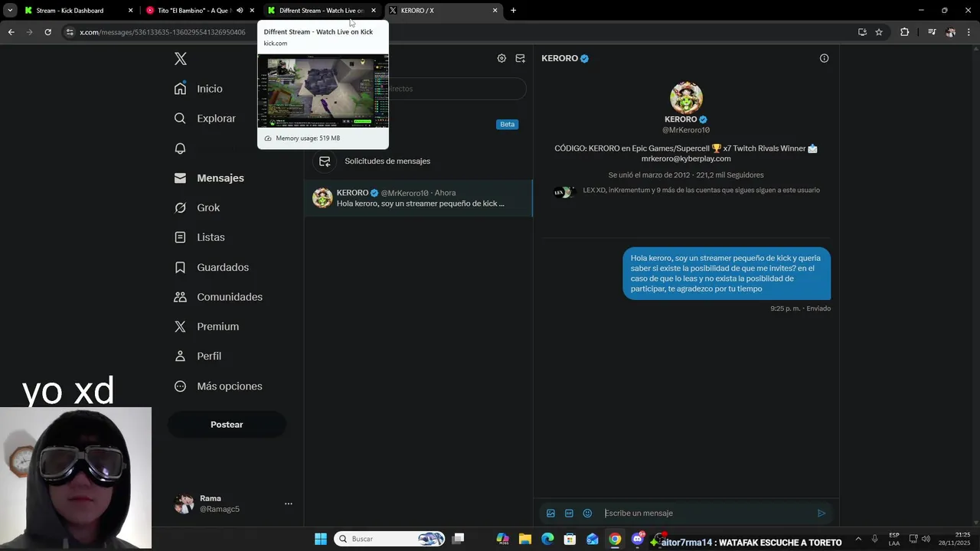Image resolution: width=980 pixels, height=551 pixels.
Task: Select Mensajes in the sidebar
Action: pos(209,178)
